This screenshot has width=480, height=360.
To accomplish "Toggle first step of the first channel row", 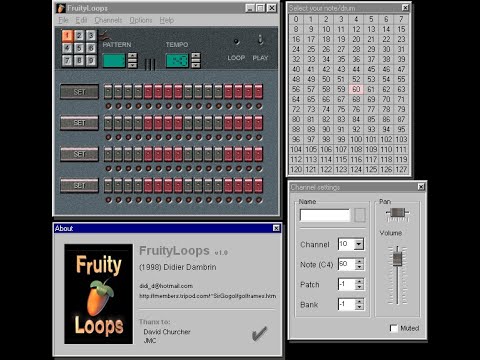I will 108,92.
